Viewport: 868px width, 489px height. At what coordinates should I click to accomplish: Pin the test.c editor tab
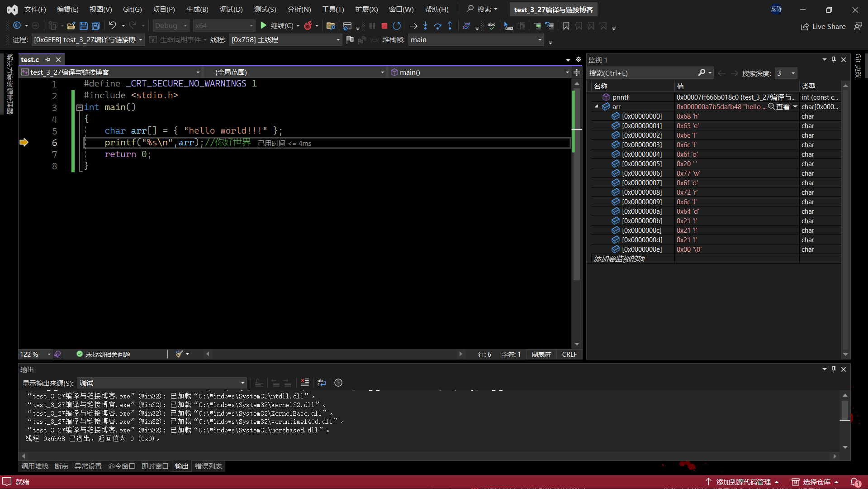[47, 59]
